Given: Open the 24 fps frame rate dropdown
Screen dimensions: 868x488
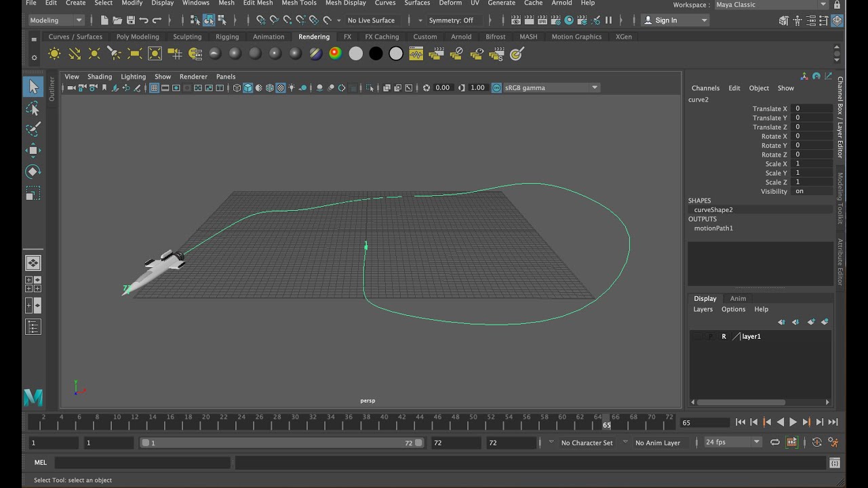Looking at the screenshot, I should [732, 442].
